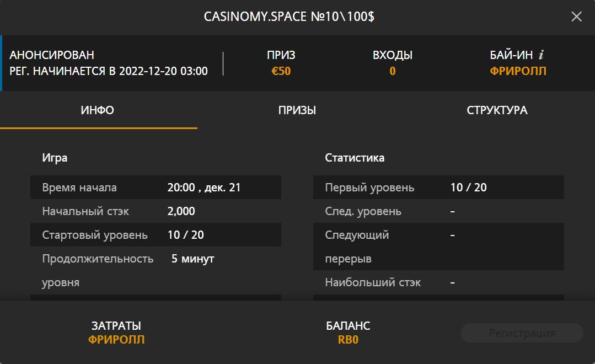The image size is (595, 364).
Task: Click the ФРИРОЛЛ buy-in value
Action: pyautogui.click(x=517, y=71)
